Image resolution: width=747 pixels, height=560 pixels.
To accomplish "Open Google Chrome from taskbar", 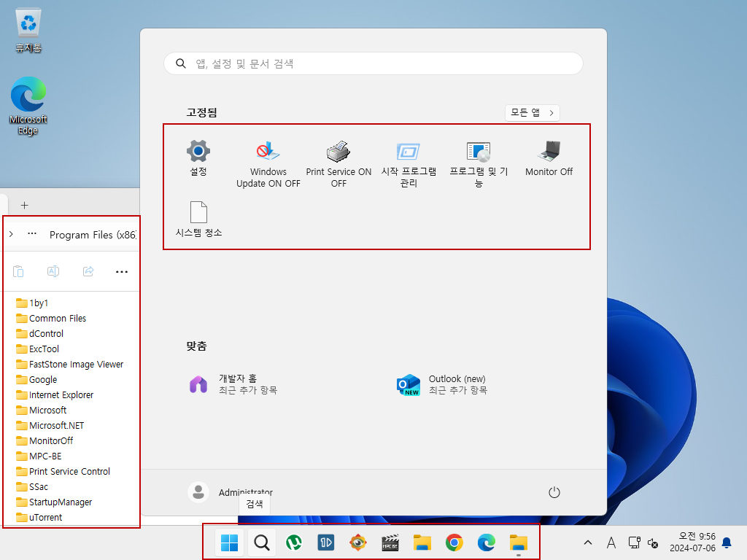I will click(x=454, y=542).
